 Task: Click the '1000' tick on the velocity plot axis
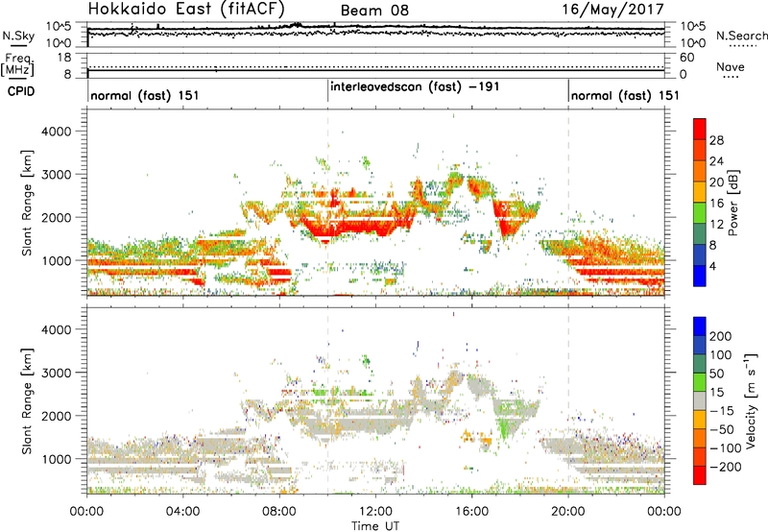[x=56, y=459]
